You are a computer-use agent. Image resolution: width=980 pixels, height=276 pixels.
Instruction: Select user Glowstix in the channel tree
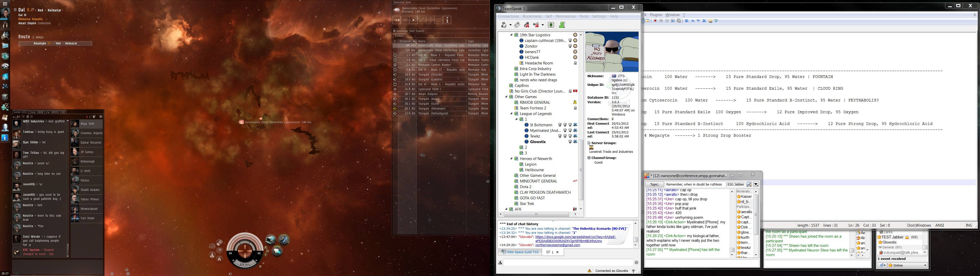pyautogui.click(x=537, y=142)
